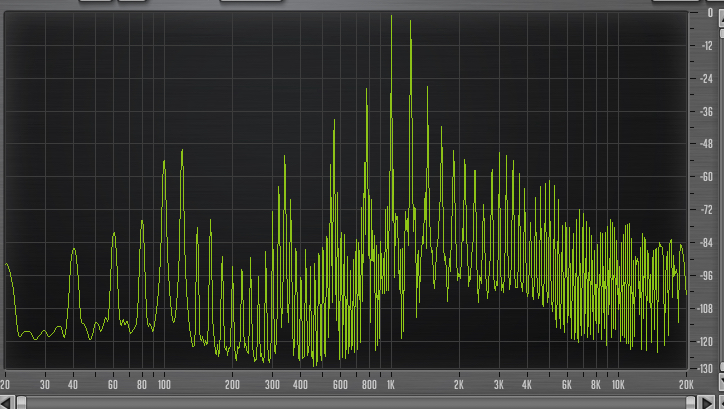The height and width of the screenshot is (409, 724).
Task: Click the "800" frequency axis label
Action: tap(369, 385)
